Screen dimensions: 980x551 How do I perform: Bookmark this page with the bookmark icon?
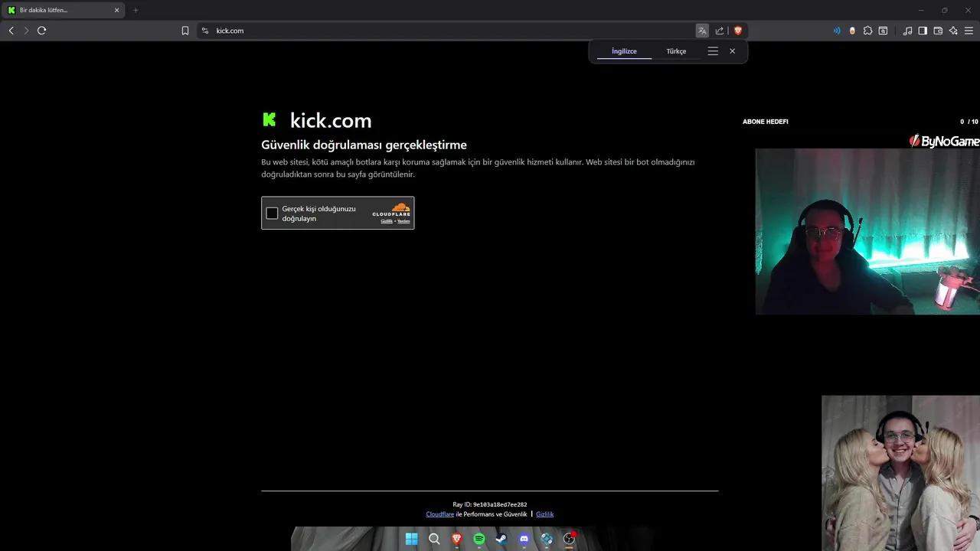pos(185,31)
